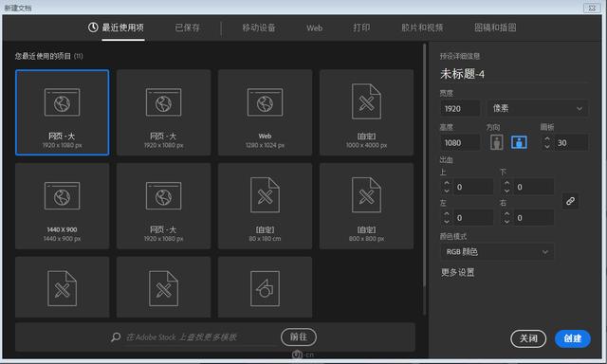607x364 pixels.
Task: Decrease the 左 bleed value
Action: click(x=447, y=222)
